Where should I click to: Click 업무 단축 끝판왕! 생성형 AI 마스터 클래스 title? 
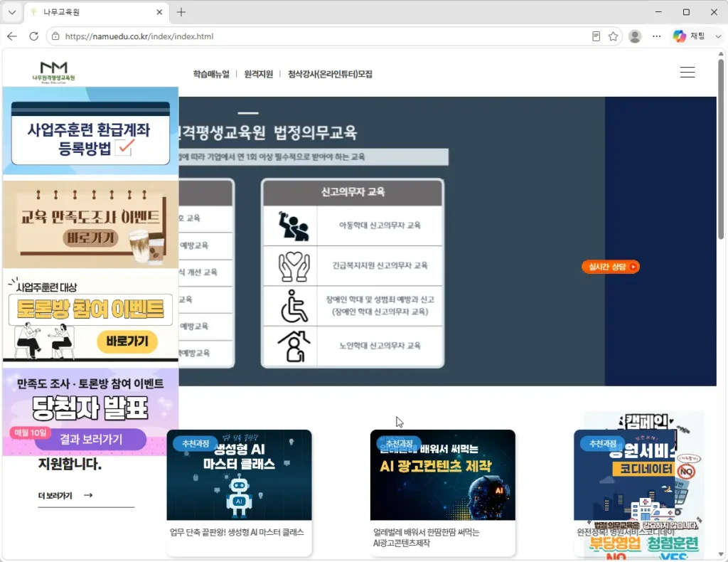click(237, 532)
